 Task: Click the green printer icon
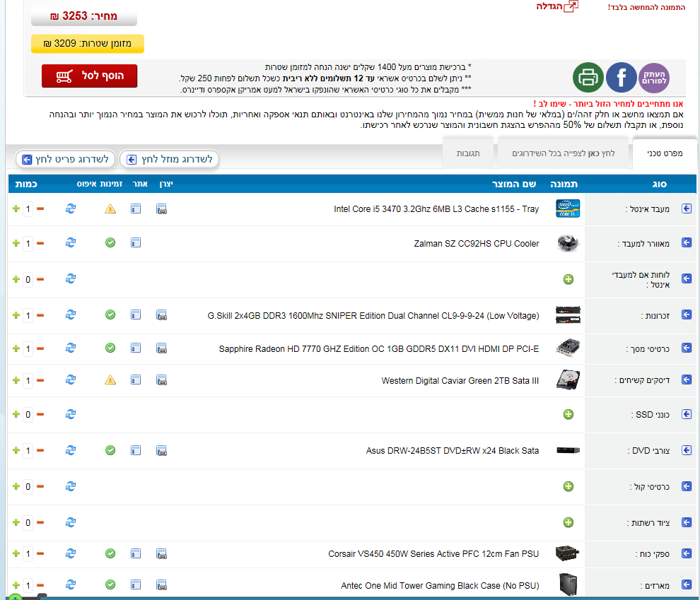(x=588, y=78)
